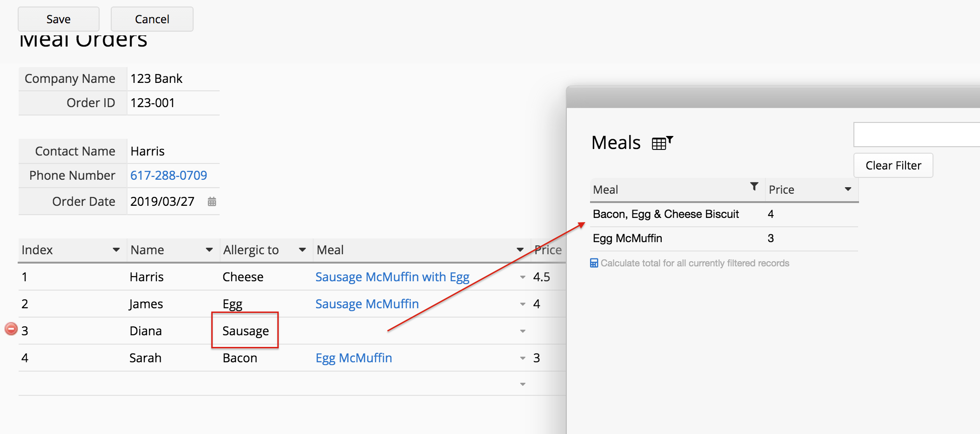Open the Price column dropdown in Meals
980x434 pixels.
pos(848,189)
